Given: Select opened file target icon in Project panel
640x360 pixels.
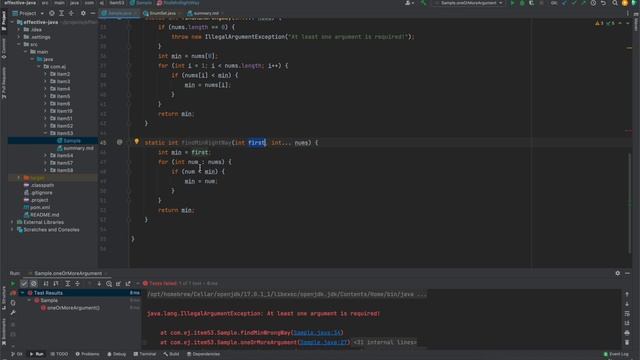Looking at the screenshot, I should coord(52,13).
